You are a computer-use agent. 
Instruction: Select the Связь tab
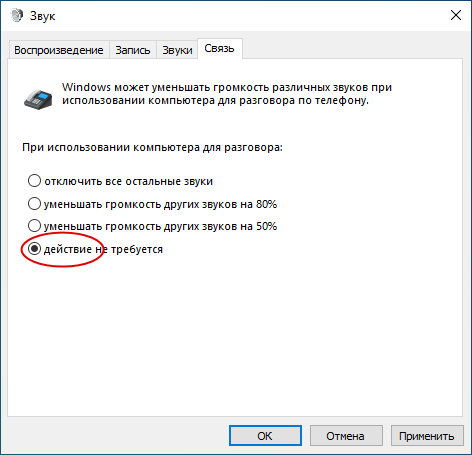[x=219, y=49]
